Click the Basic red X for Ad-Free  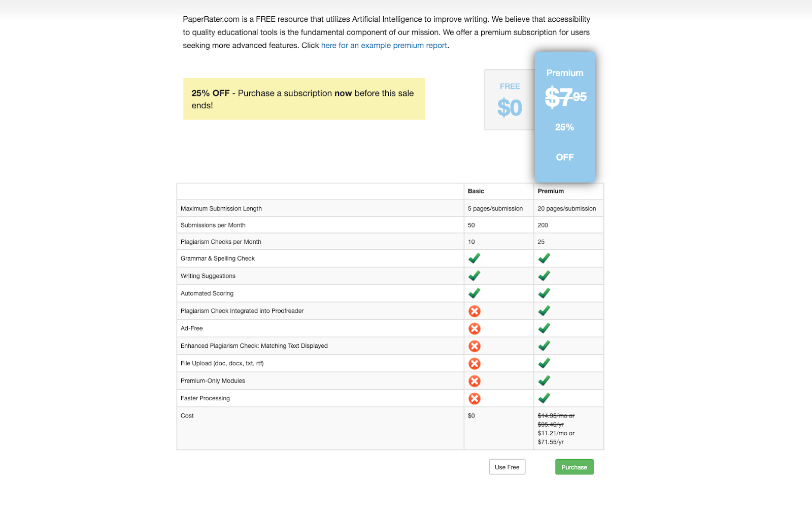coord(475,329)
